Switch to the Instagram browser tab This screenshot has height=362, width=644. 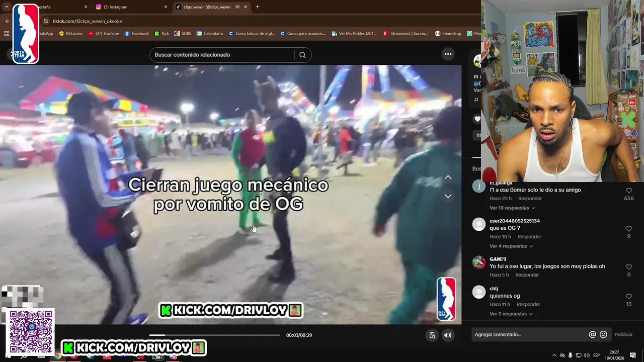point(131,7)
